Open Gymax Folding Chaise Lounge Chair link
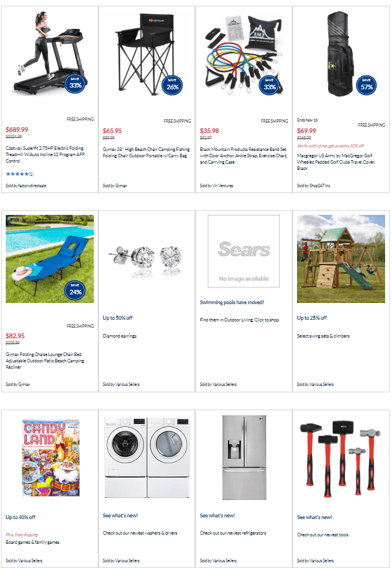The width and height of the screenshot is (392, 568). (x=45, y=361)
